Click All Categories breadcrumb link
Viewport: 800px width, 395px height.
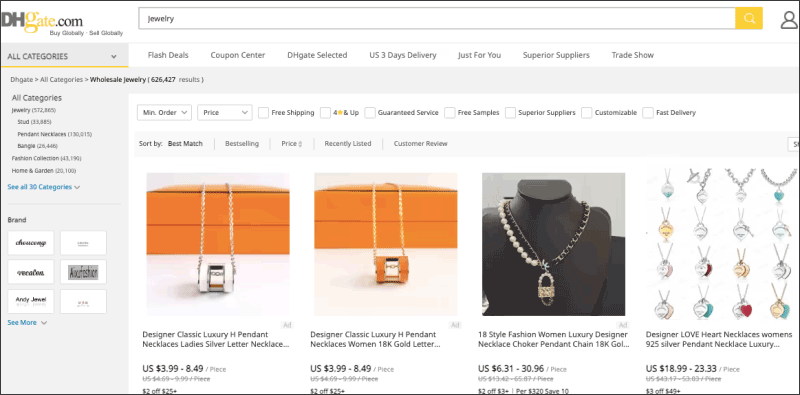pos(62,80)
